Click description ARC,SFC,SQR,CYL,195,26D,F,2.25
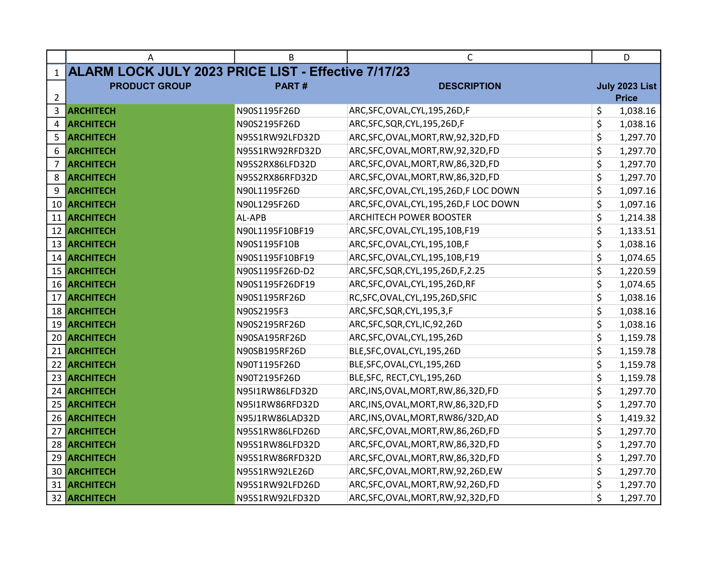 pyautogui.click(x=469, y=271)
